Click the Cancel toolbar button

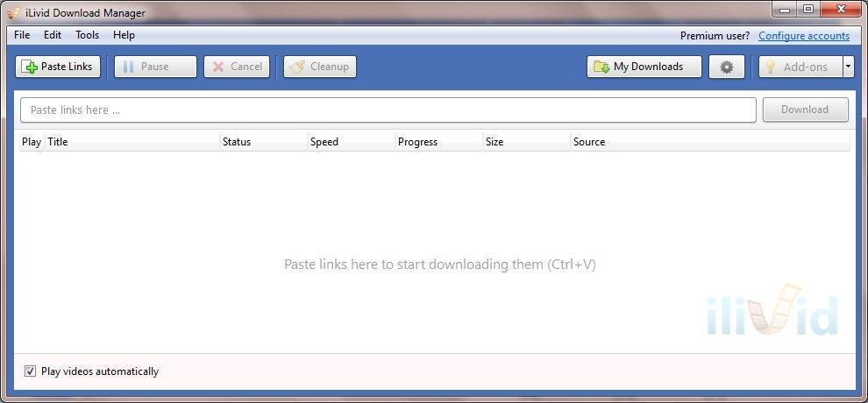coord(237,67)
